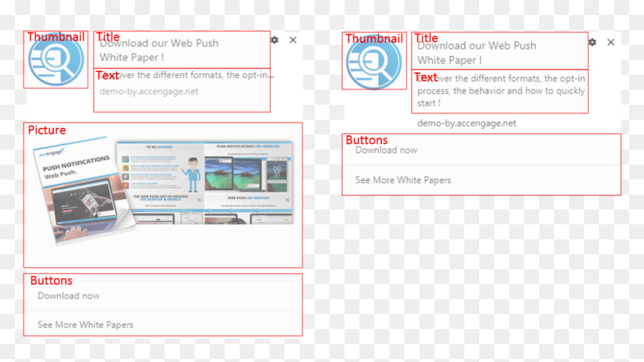
Task: Click 'See More White Papers' in left notification
Action: (x=85, y=325)
